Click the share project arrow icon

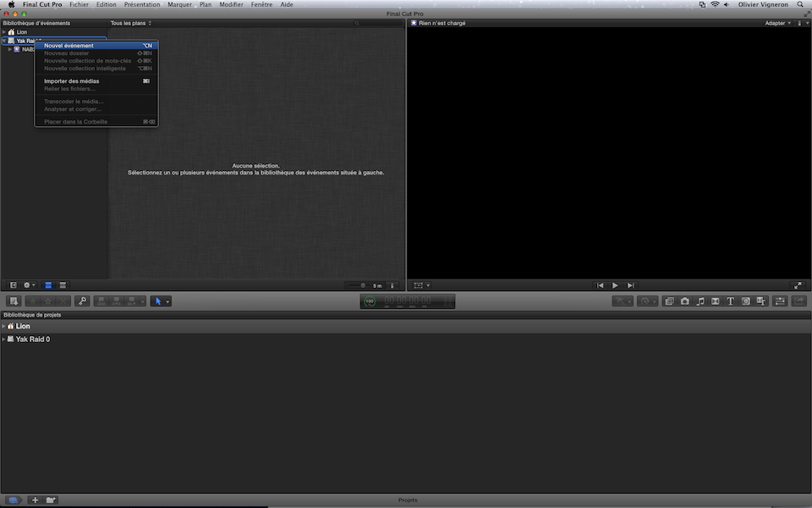click(799, 301)
